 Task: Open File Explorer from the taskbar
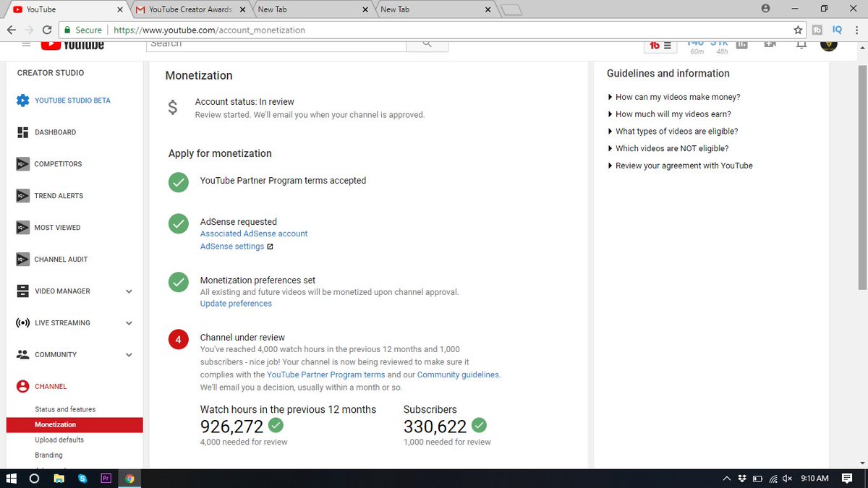point(59,479)
